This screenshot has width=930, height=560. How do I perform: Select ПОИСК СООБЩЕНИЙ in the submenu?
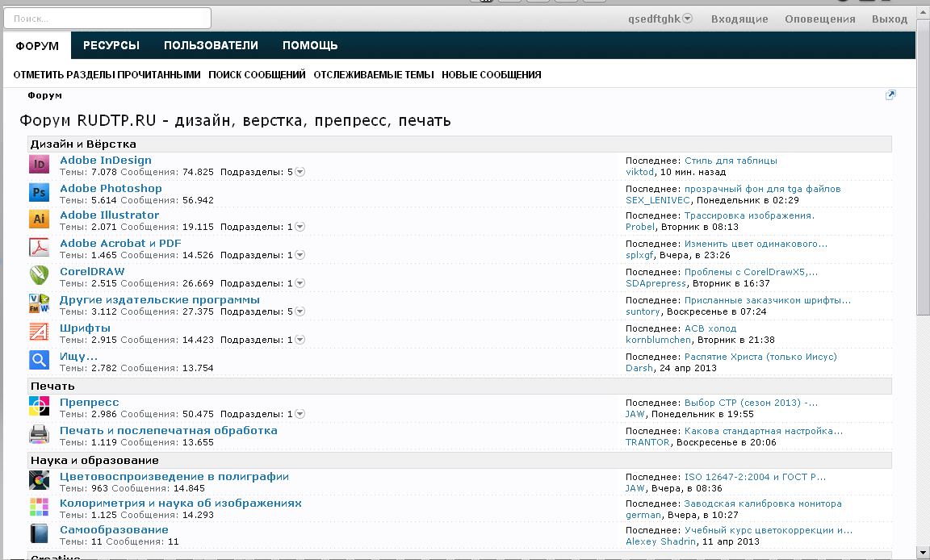point(257,75)
